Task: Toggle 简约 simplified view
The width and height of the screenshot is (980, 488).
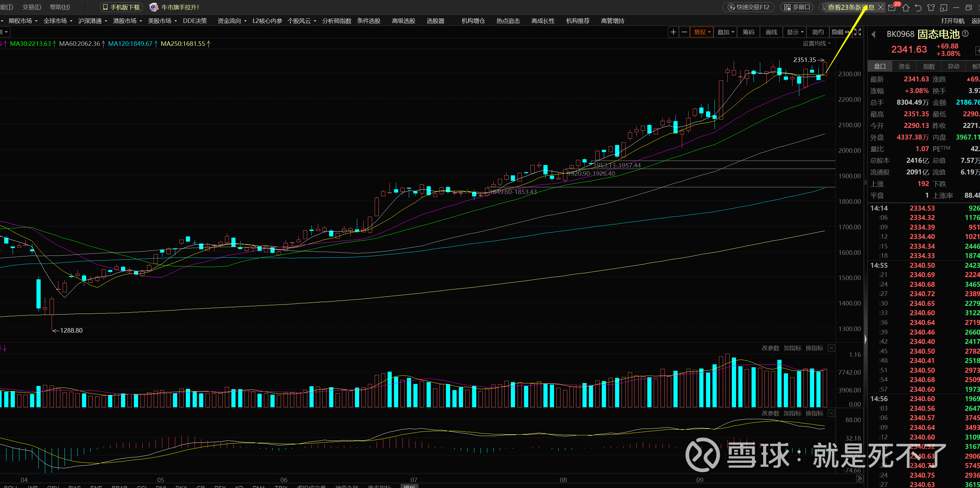Action: (818, 32)
